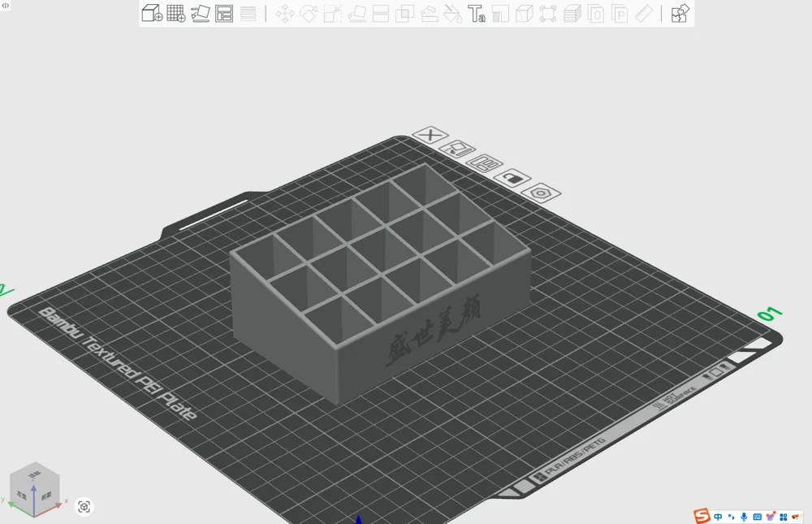This screenshot has width=812, height=524.
Task: Arrange objects on this plate
Action: (x=485, y=164)
